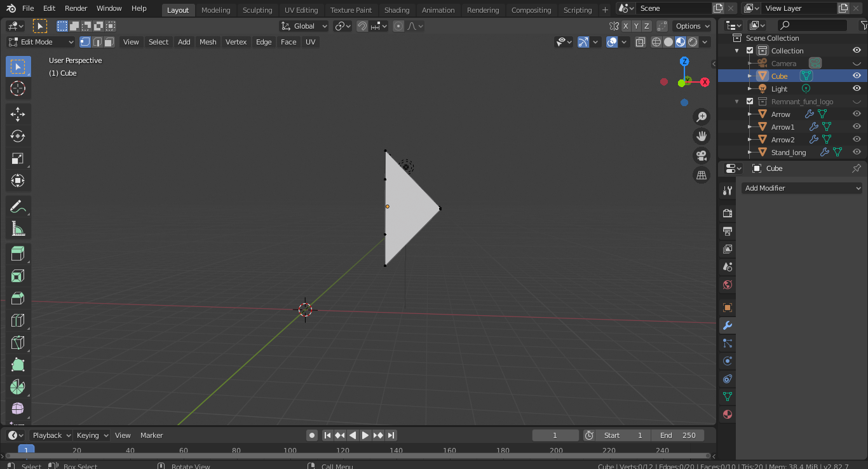Switch to UV Editing workspace tab
The width and height of the screenshot is (868, 469).
tap(301, 10)
